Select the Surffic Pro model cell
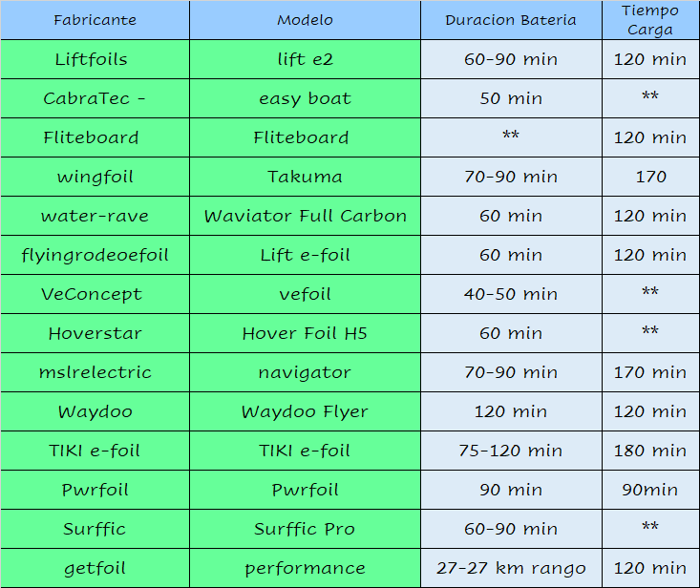 pyautogui.click(x=305, y=529)
